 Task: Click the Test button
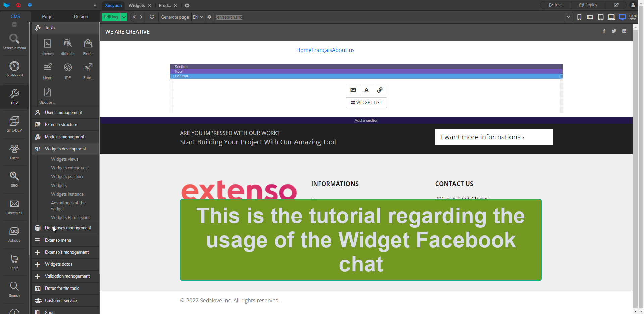(555, 5)
